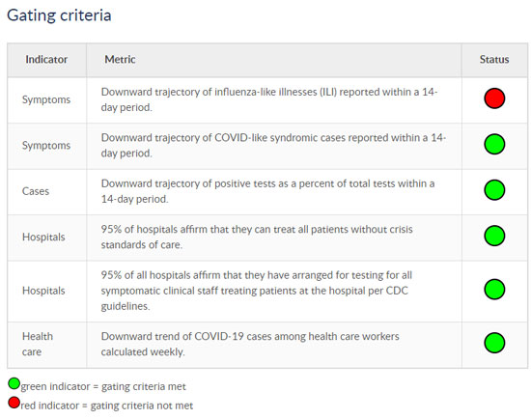
Task: Click the COVID-like syndromic cases metric text
Action: pos(273,145)
